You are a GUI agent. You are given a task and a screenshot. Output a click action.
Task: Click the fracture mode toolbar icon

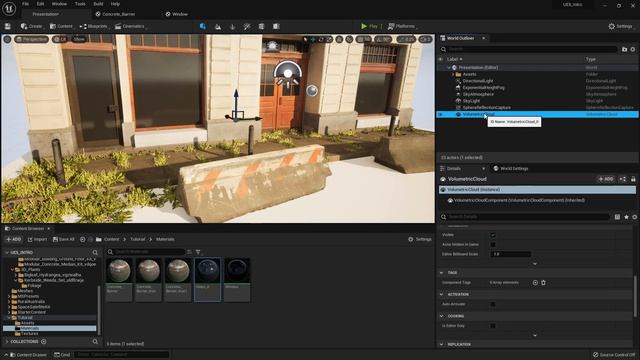coord(262,27)
